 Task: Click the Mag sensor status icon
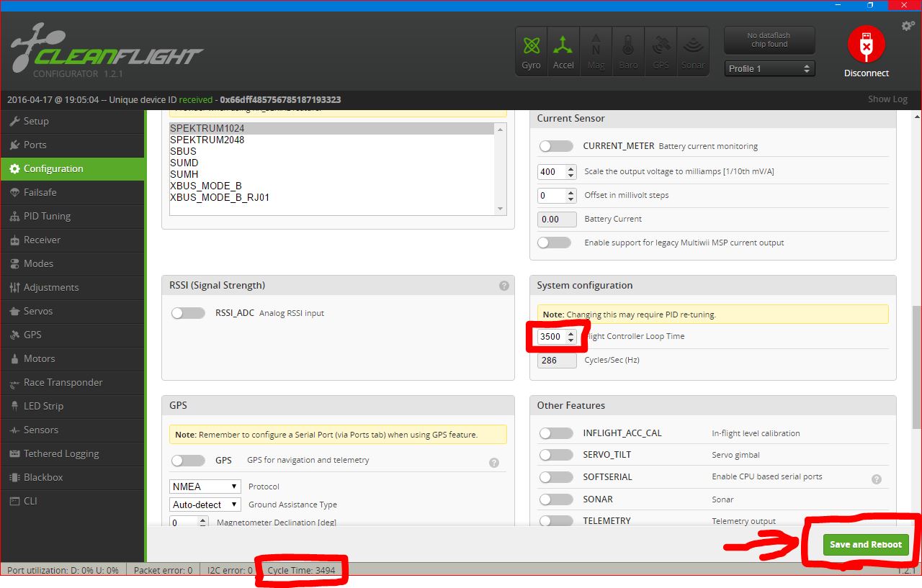pyautogui.click(x=596, y=51)
